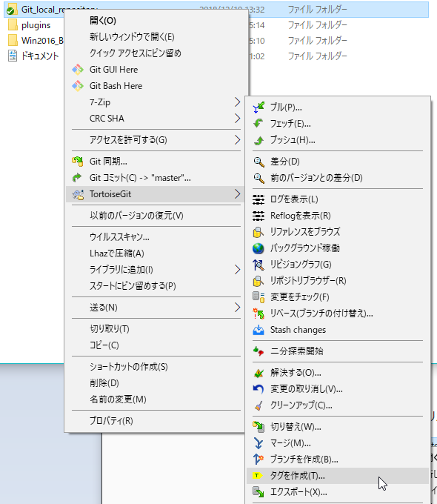Click the Git Bash Here logo icon
Viewport: 437px width, 504px height.
[78, 86]
